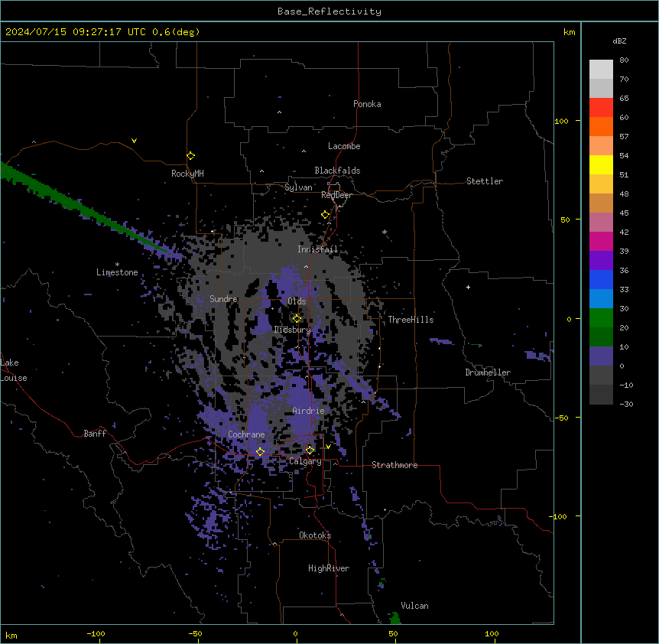The height and width of the screenshot is (644, 659).
Task: Pick the bright green 20-30 dBZ swatch
Action: [x=601, y=318]
